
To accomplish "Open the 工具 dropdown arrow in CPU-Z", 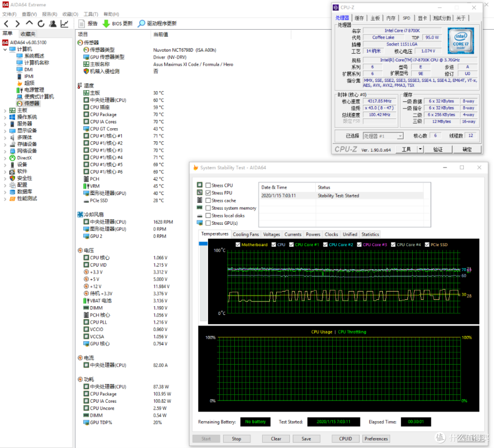I will 420,149.
